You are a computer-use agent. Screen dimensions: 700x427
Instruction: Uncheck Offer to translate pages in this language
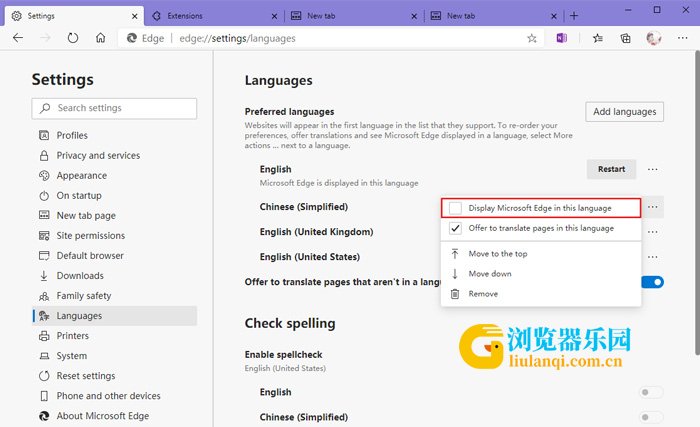tap(455, 228)
